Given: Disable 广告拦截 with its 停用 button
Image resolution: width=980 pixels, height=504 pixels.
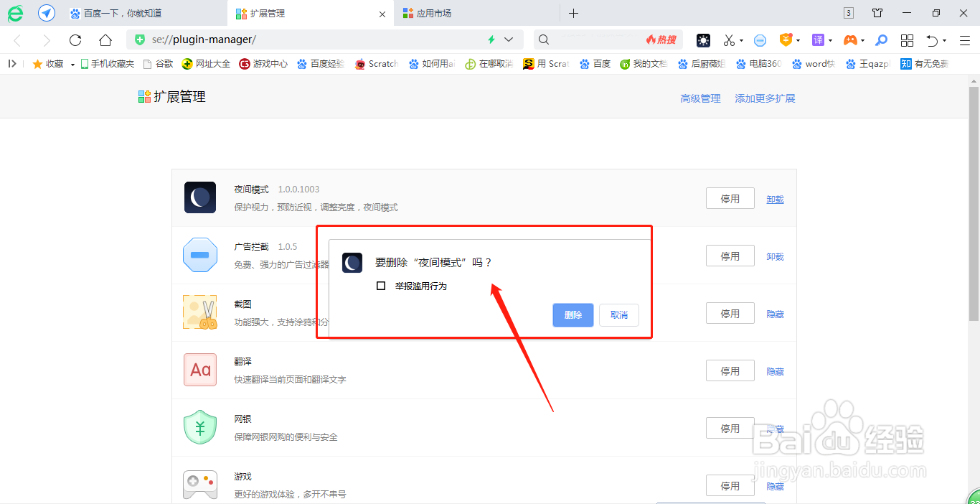Looking at the screenshot, I should [x=730, y=256].
